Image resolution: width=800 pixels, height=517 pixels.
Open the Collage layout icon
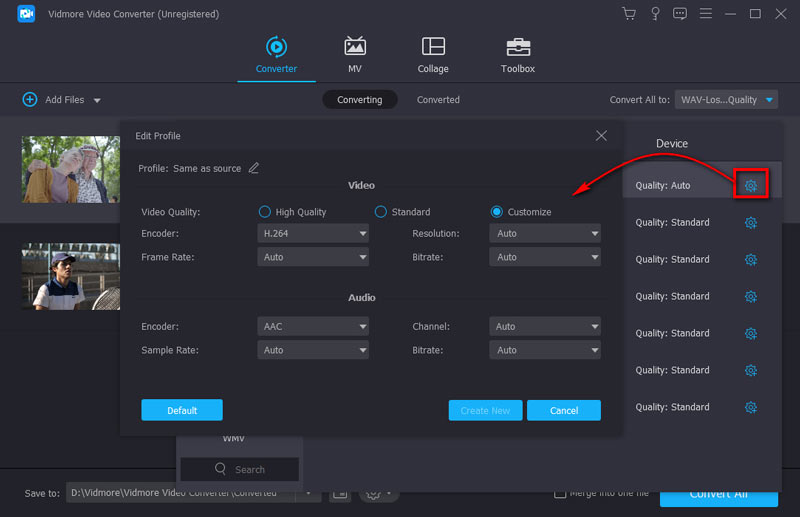click(x=433, y=47)
